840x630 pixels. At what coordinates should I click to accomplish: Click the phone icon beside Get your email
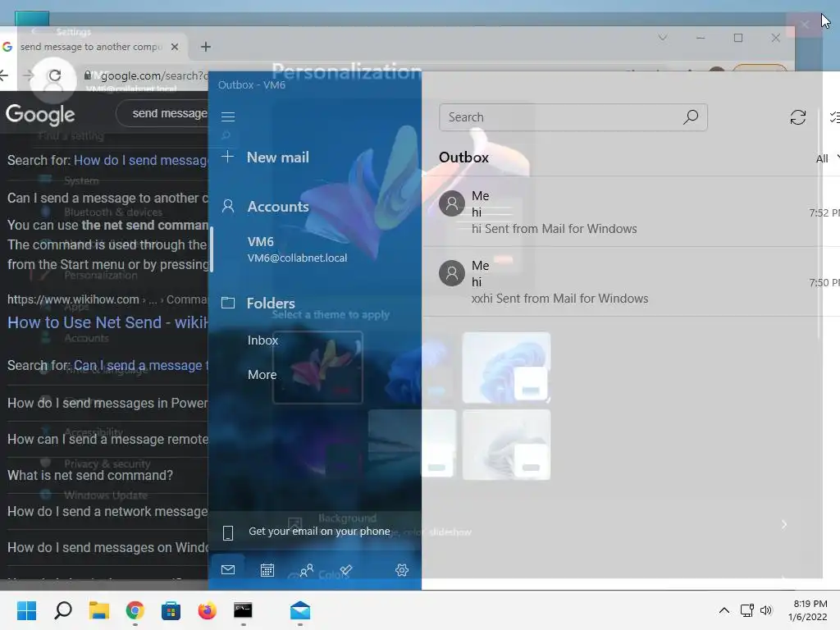(228, 532)
